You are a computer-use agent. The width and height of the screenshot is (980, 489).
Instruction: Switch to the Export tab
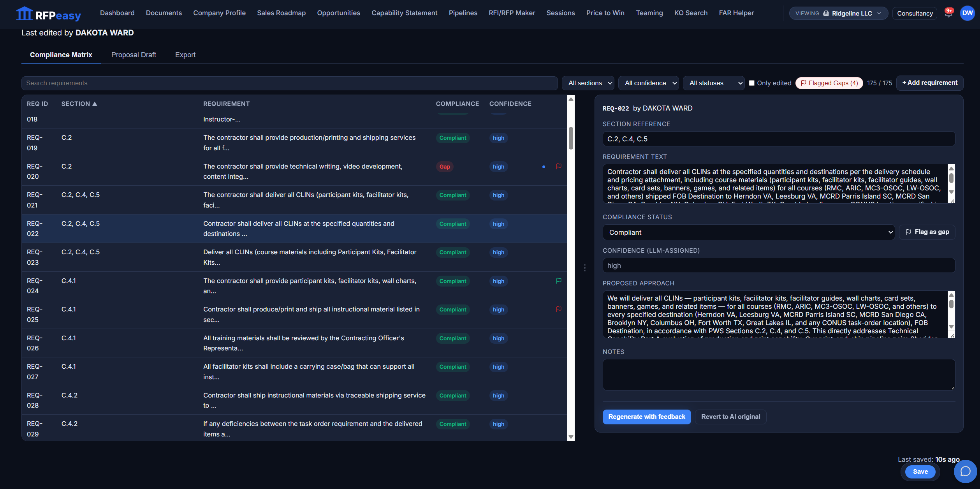coord(185,55)
